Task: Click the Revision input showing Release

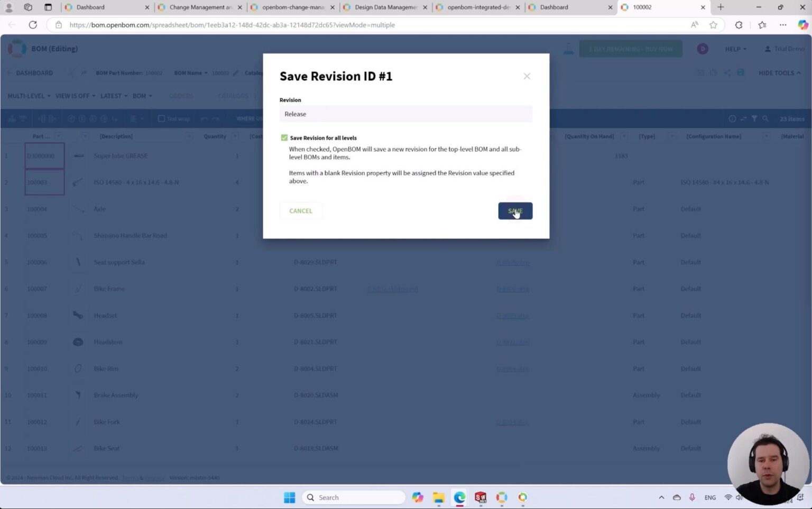Action: tap(405, 114)
